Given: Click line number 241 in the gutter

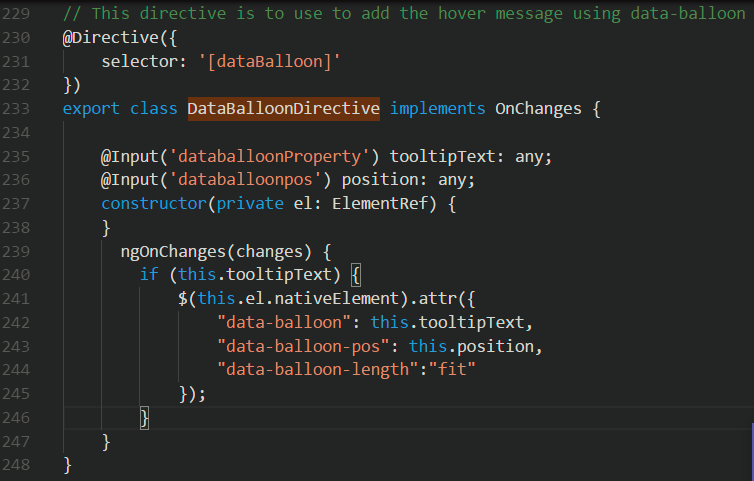Looking at the screenshot, I should click(x=16, y=298).
